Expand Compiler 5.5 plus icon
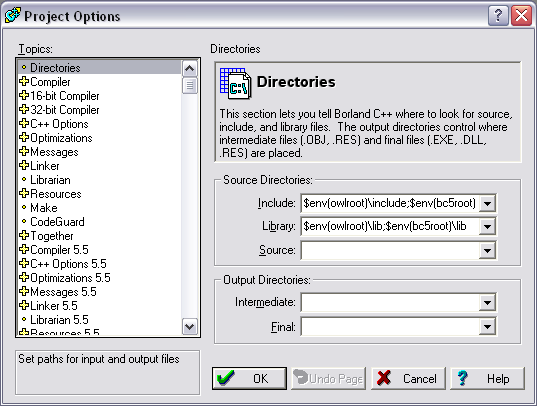This screenshot has width=537, height=406. point(24,249)
